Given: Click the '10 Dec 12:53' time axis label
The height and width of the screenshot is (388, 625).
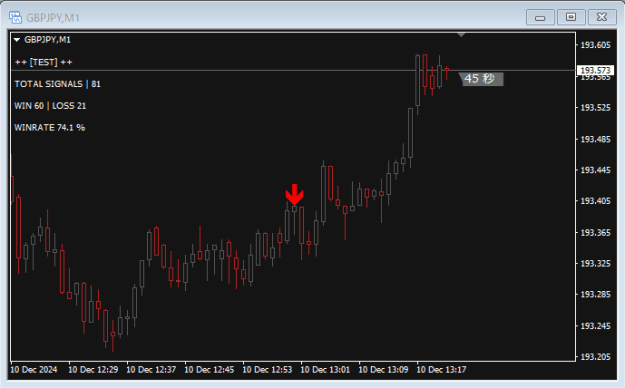Looking at the screenshot, I should pyautogui.click(x=267, y=370).
